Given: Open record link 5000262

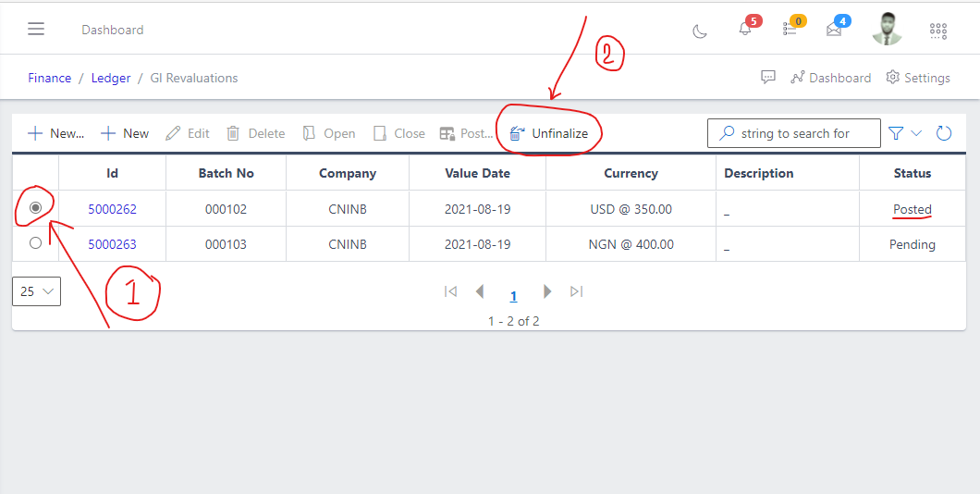Looking at the screenshot, I should click(x=113, y=209).
